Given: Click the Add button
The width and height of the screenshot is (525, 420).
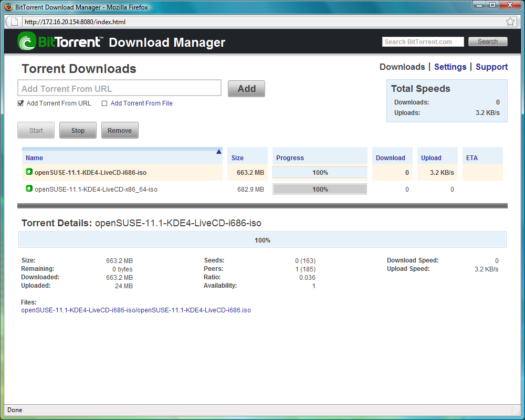Looking at the screenshot, I should (246, 89).
